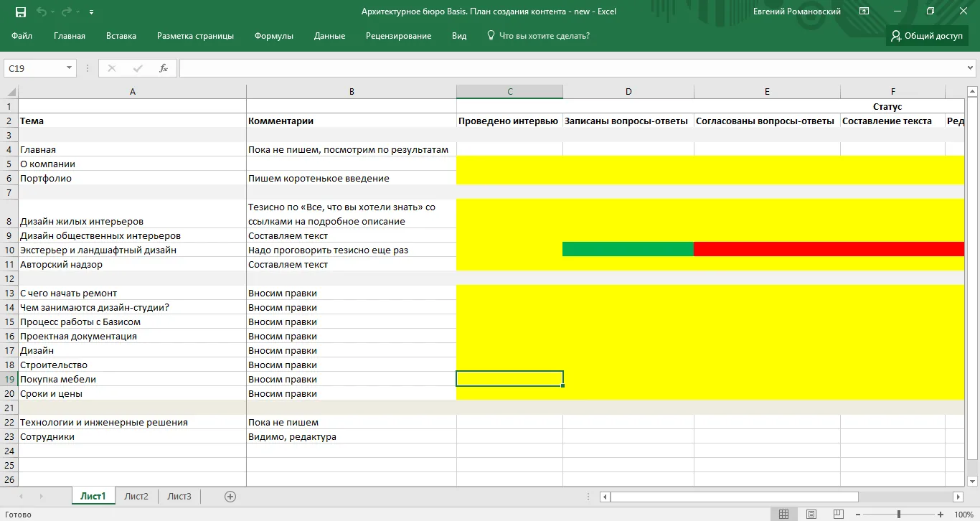Select the cell 'Авторский надзор'
Screen dimensions: 980x521
[132, 264]
